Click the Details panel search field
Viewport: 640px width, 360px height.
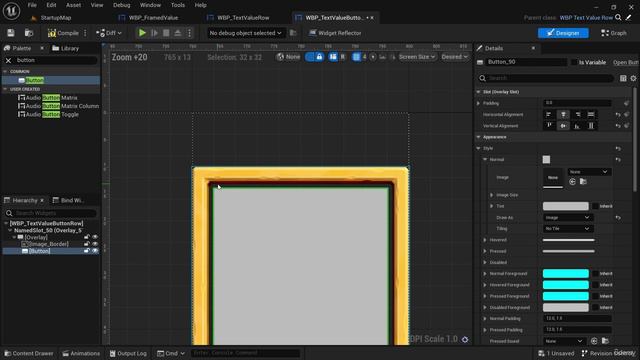point(547,78)
